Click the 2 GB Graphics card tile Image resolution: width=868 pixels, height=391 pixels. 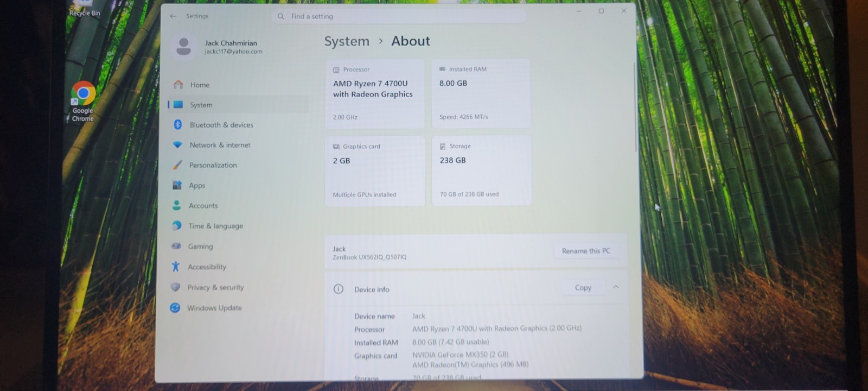(375, 171)
